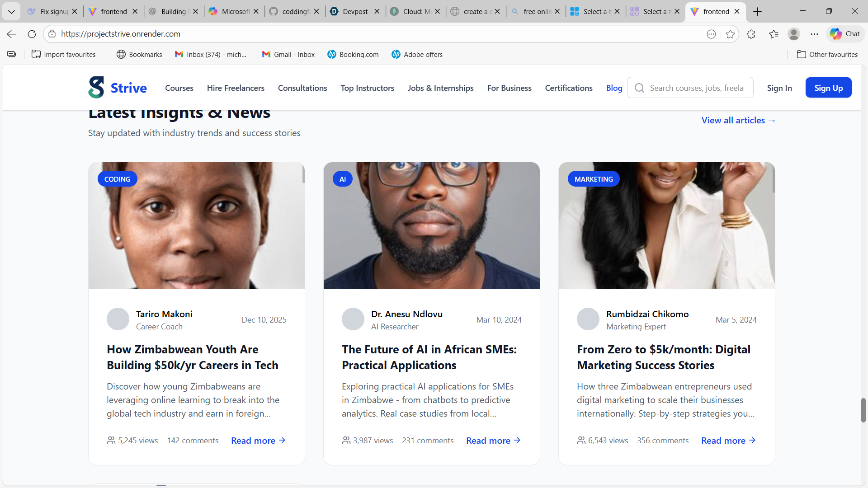Open Other favourites folder
The height and width of the screenshot is (488, 868).
click(x=827, y=54)
